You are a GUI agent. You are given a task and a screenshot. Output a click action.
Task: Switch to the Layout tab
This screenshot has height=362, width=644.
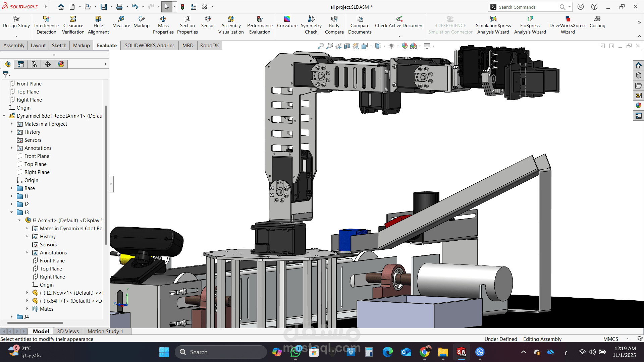(38, 45)
